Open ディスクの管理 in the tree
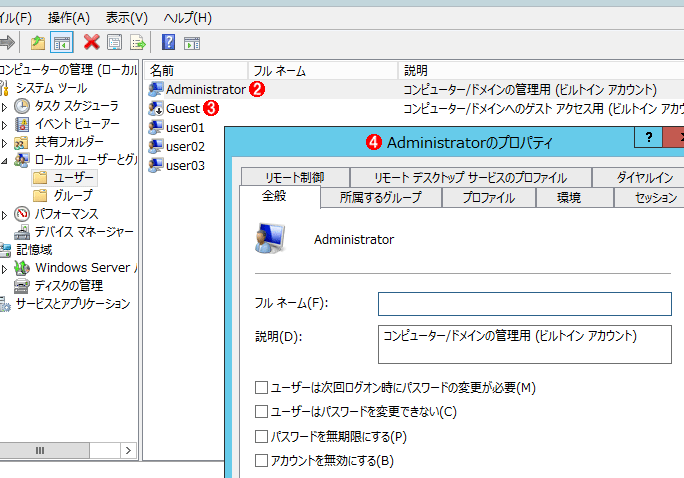 pyautogui.click(x=69, y=285)
